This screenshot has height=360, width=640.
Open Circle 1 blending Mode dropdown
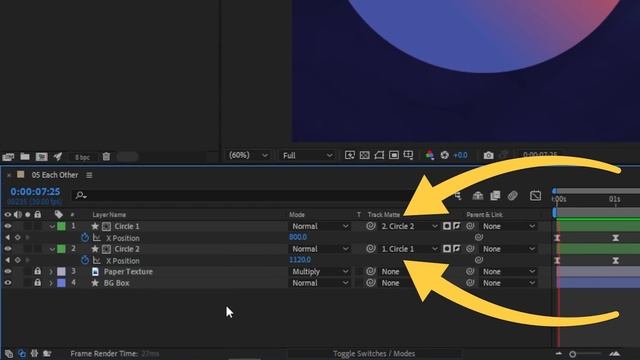coord(320,226)
